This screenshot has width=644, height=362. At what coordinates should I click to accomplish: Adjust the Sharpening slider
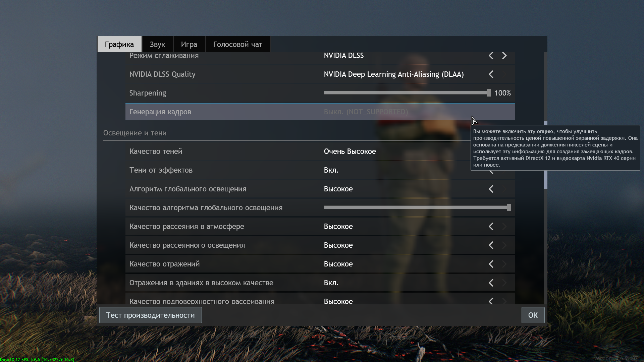pos(407,93)
